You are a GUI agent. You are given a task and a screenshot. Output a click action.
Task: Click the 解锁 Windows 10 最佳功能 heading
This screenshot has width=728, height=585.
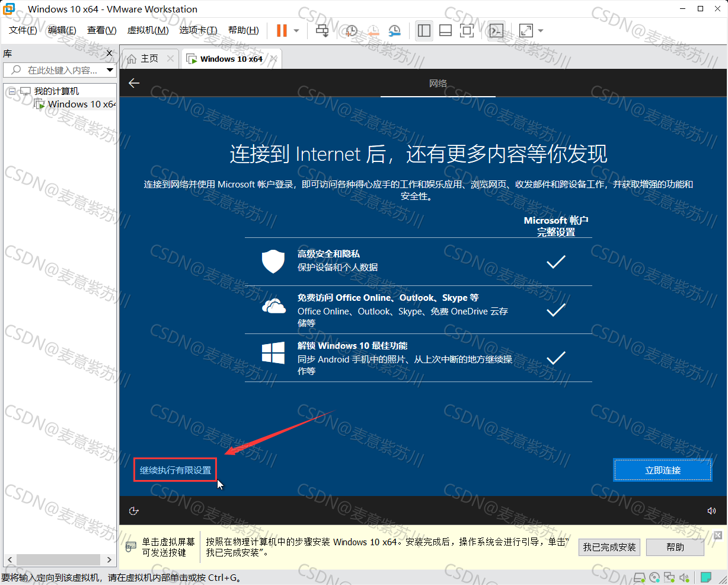pos(352,346)
